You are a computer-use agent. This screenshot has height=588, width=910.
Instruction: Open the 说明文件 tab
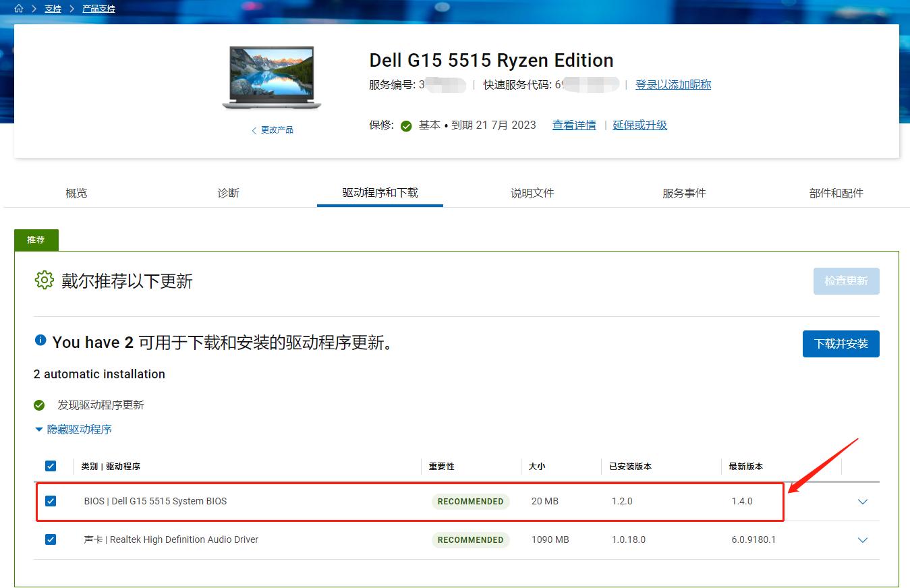[x=532, y=193]
